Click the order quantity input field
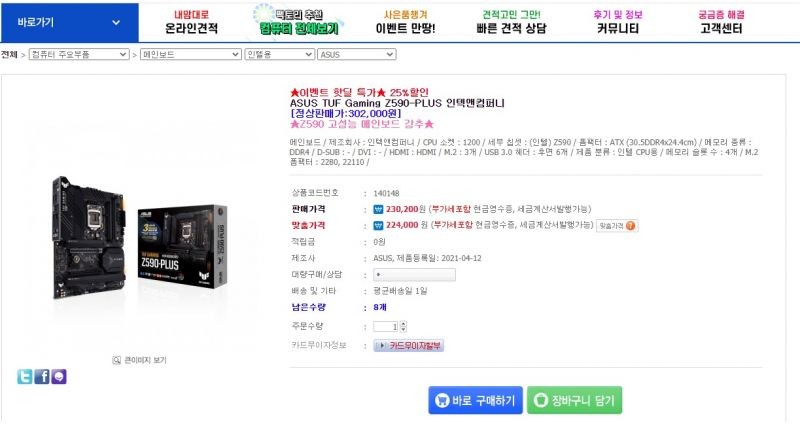The image size is (800, 424). tap(386, 327)
